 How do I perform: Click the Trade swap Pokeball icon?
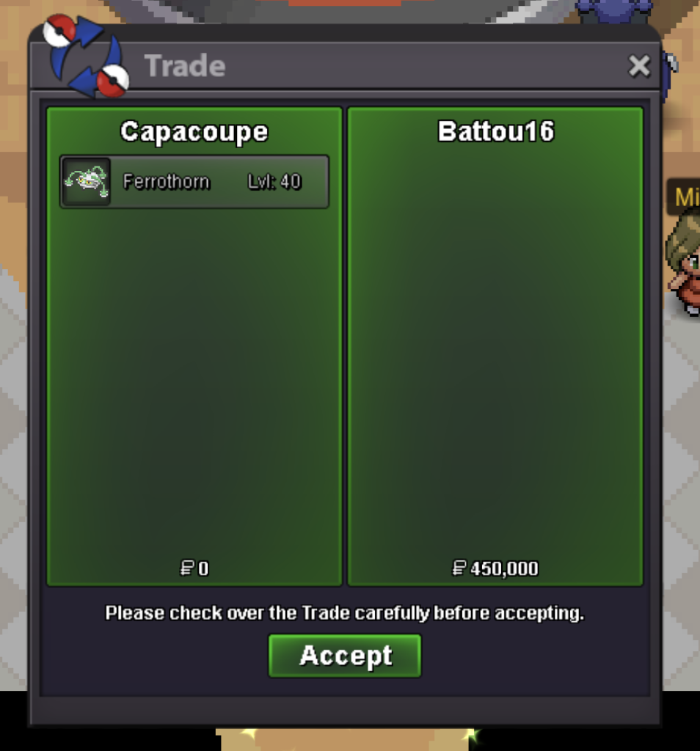(x=85, y=55)
